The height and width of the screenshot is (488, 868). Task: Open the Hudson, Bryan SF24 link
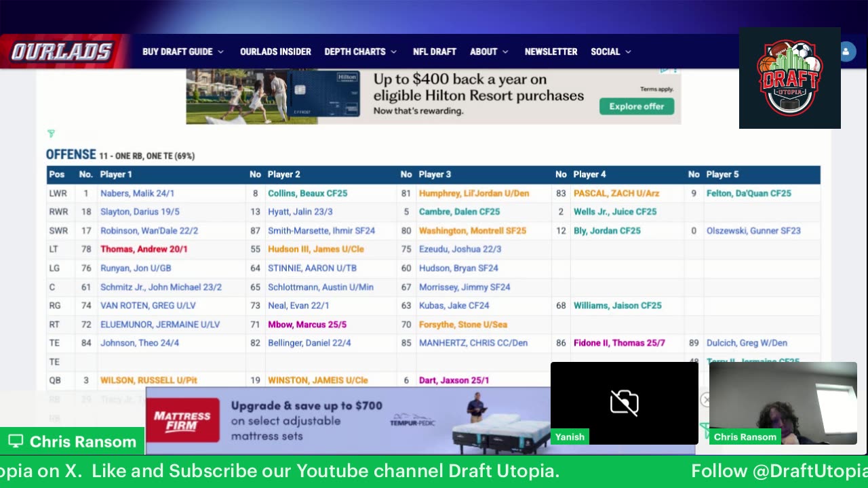coord(458,268)
